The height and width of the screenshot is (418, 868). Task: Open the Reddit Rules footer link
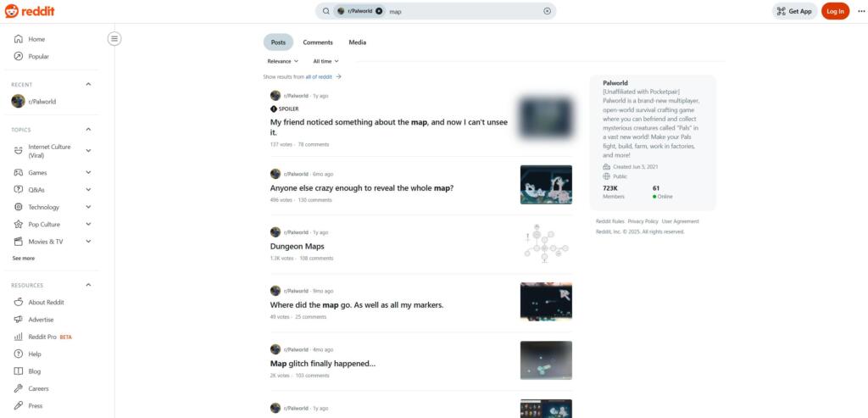pos(610,221)
